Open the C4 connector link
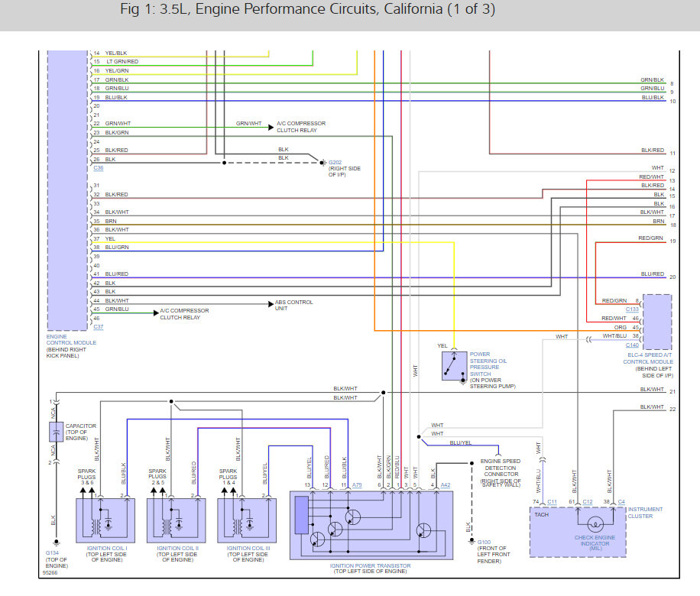This screenshot has height=596, width=700. [621, 502]
